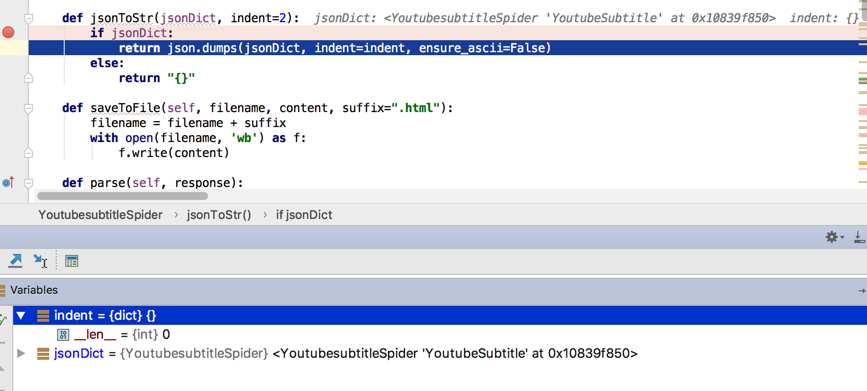Select 'if jsonDict' in the breadcrumb bar

(304, 215)
